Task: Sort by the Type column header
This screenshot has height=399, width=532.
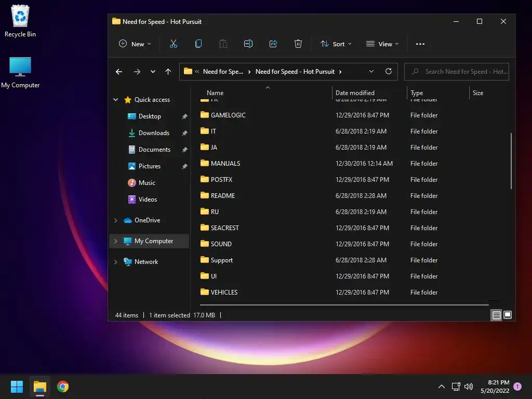Action: click(x=417, y=93)
